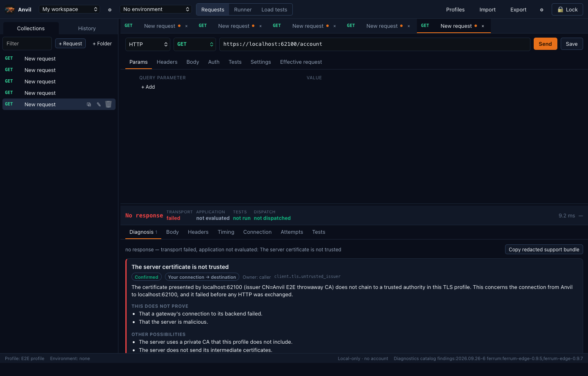This screenshot has height=376, width=588.
Task: Open the settings gear next to Export
Action: [541, 10]
